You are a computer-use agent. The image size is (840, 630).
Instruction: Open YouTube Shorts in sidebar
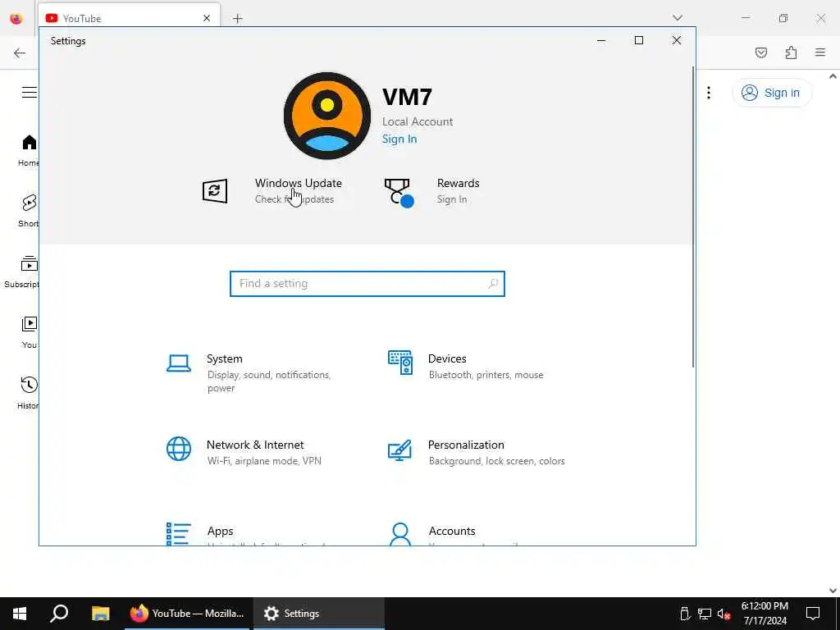point(29,211)
